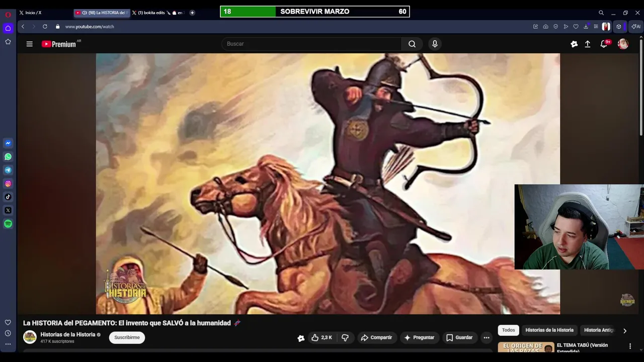The height and width of the screenshot is (362, 644).
Task: View site security padlock info
Action: [57, 27]
